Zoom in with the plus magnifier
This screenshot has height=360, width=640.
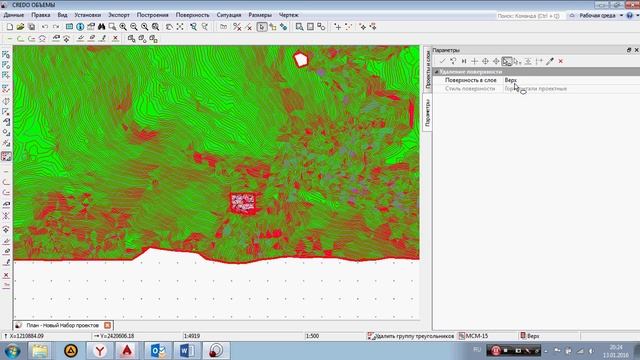[x=123, y=27]
